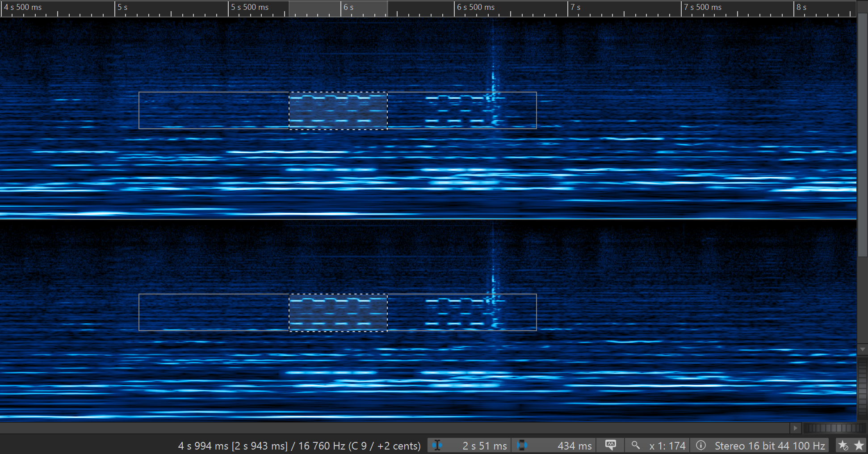
Task: Click the 2 s 51 ms cursor position
Action: (484, 446)
